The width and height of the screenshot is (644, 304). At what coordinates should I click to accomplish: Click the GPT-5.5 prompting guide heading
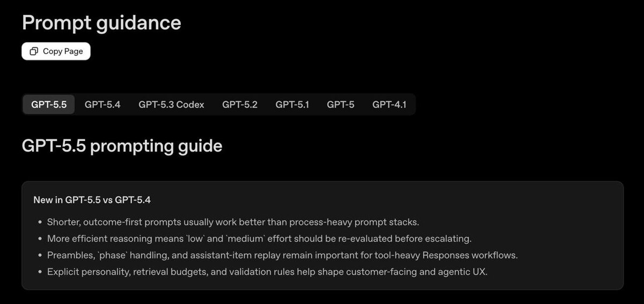pos(122,145)
